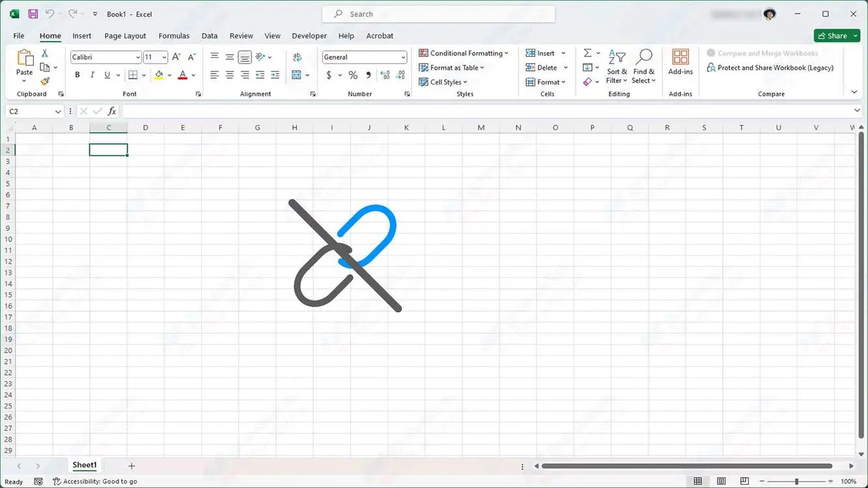Apply yellow fill color to cell
Viewport: 868px width, 488px height.
159,75
